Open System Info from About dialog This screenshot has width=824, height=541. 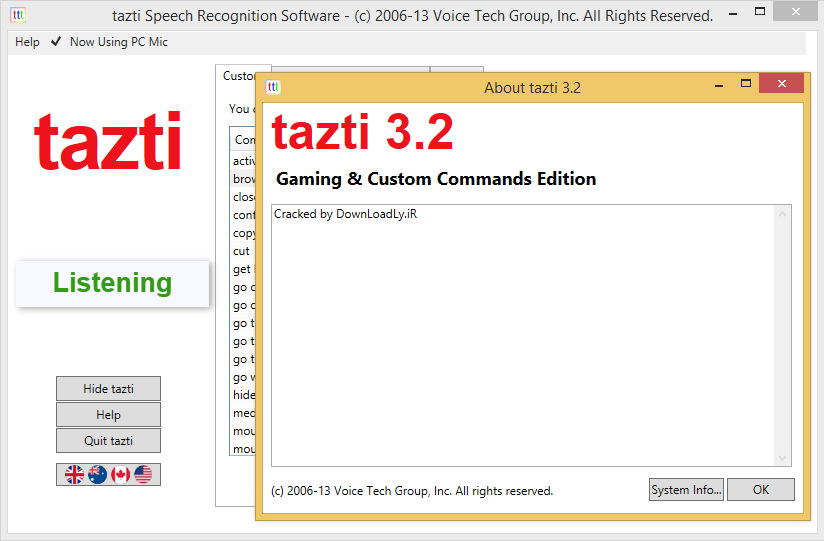click(x=686, y=489)
